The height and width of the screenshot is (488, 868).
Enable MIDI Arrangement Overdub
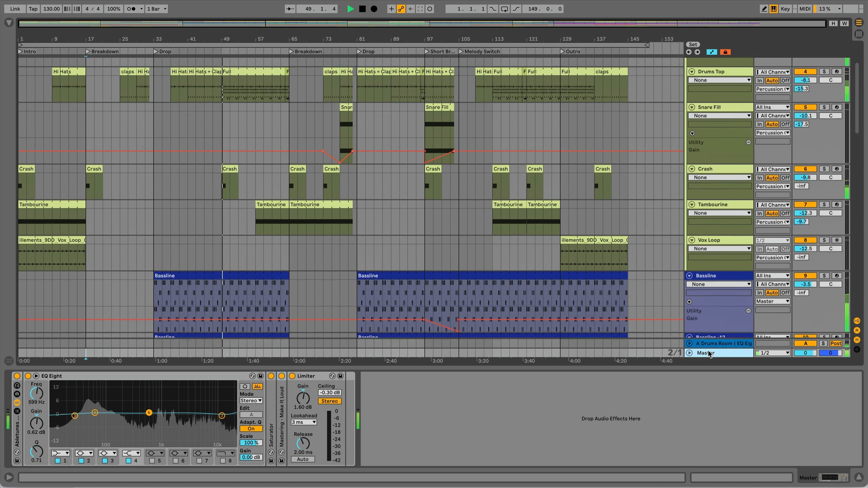point(391,9)
